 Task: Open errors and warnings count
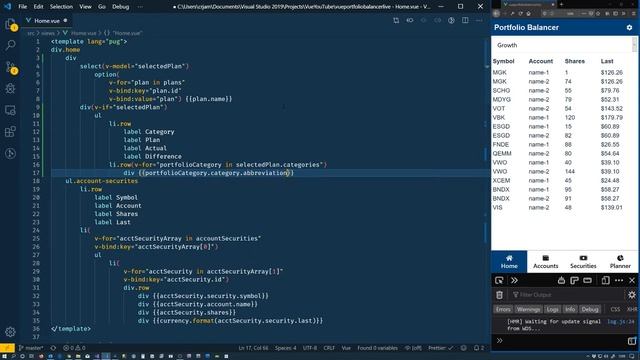[74, 348]
